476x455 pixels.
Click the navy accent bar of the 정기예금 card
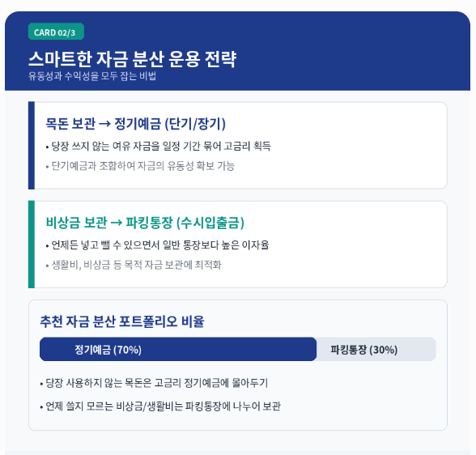[32, 146]
